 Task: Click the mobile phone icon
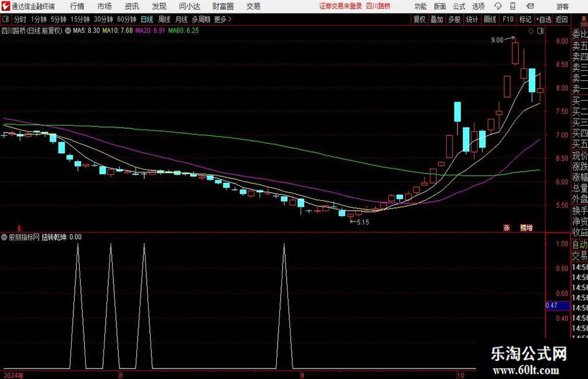(513, 6)
